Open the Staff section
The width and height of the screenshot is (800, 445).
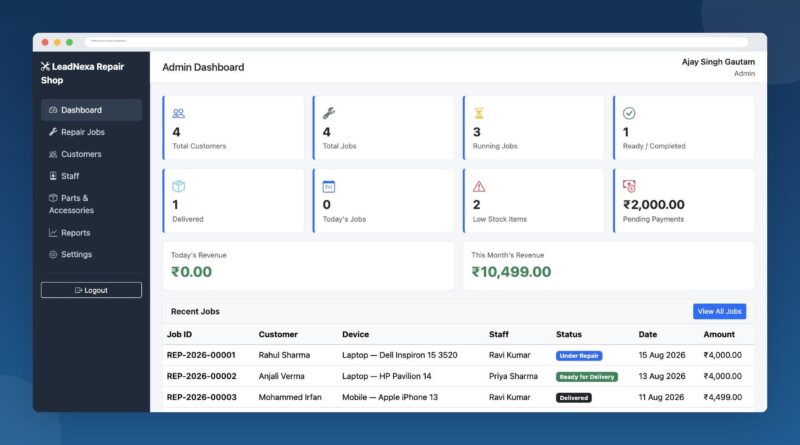click(91, 176)
